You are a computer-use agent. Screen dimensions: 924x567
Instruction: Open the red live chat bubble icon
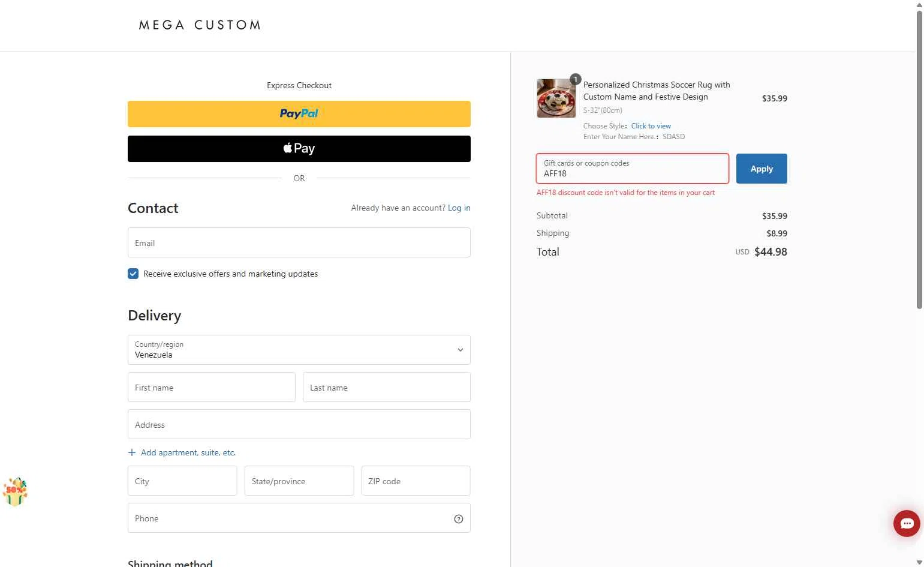click(x=907, y=523)
